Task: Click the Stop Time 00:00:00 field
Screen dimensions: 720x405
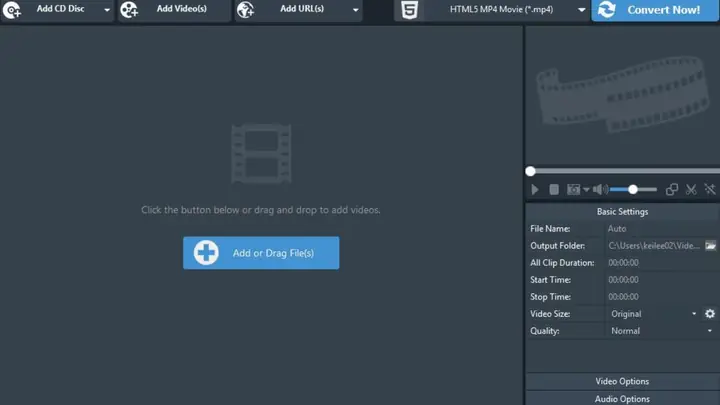Action: coord(661,297)
